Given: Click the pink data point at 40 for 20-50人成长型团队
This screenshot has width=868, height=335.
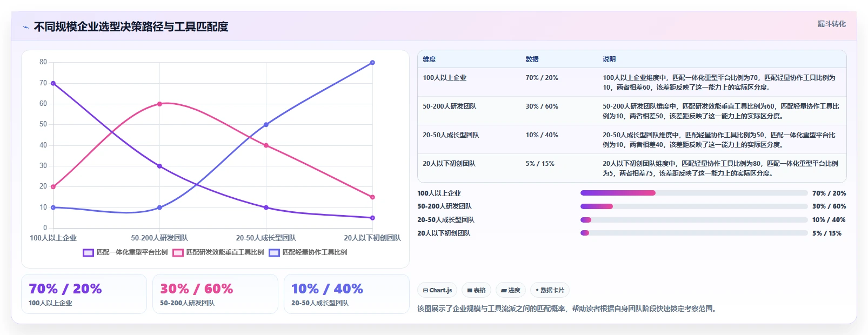Looking at the screenshot, I should 266,145.
